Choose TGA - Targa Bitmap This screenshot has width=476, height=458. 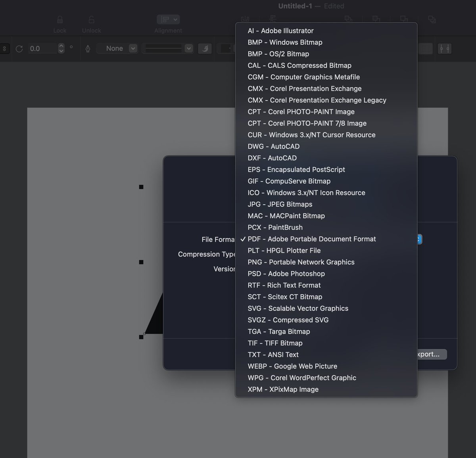coord(326,332)
